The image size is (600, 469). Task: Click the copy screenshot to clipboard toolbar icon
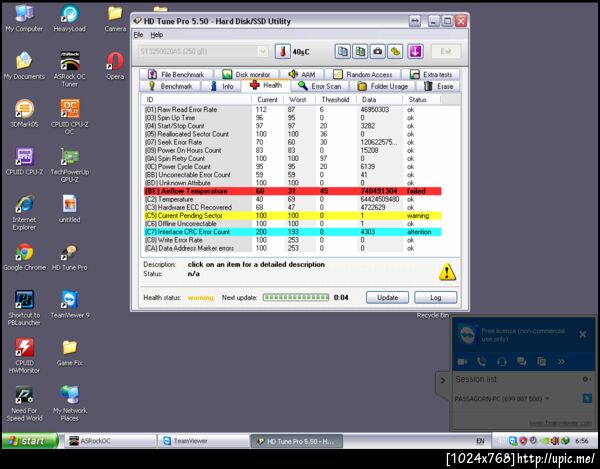[360, 51]
